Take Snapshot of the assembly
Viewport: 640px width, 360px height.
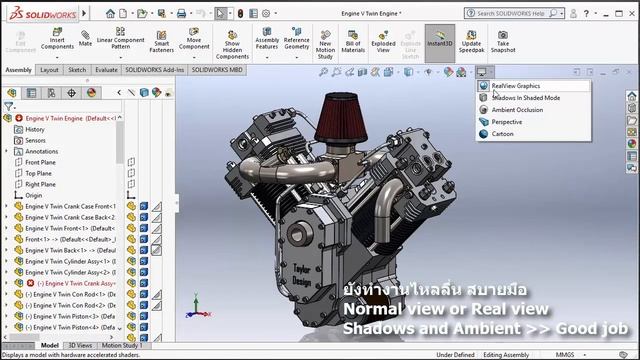click(503, 42)
